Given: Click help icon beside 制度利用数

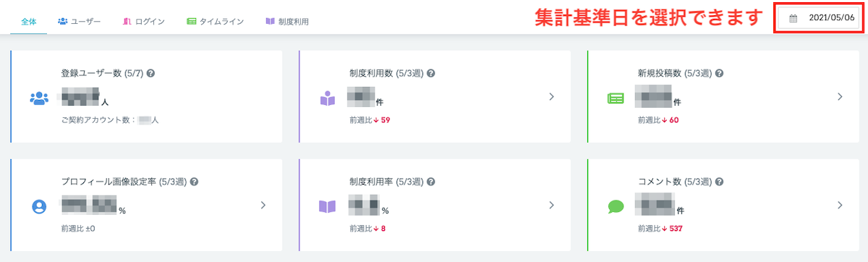Looking at the screenshot, I should click(x=430, y=73).
